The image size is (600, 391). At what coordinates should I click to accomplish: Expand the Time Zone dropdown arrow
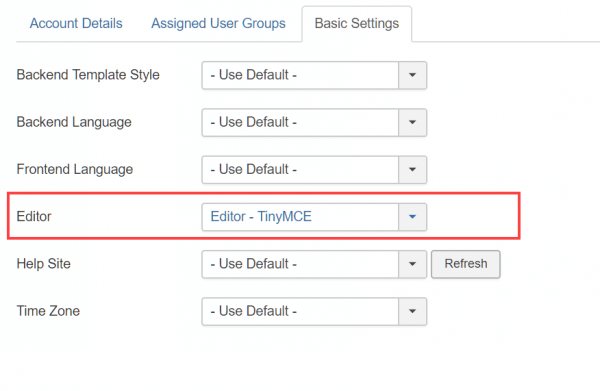(x=412, y=311)
